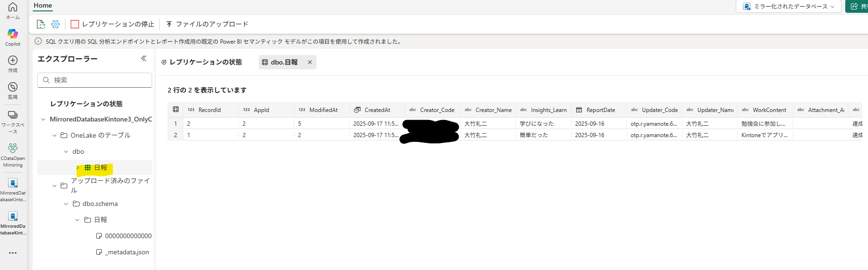868x270 pixels.
Task: Click the 簡単だった cell
Action: [x=543, y=135]
